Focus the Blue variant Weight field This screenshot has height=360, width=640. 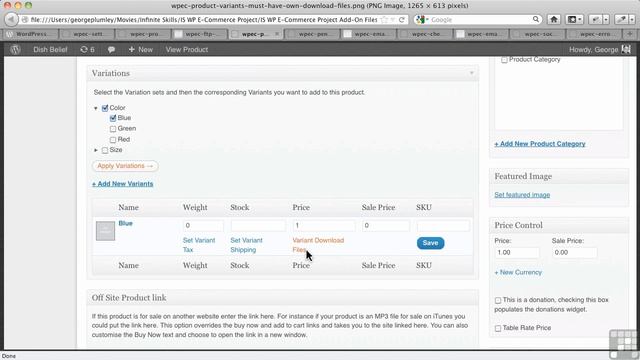[203, 225]
